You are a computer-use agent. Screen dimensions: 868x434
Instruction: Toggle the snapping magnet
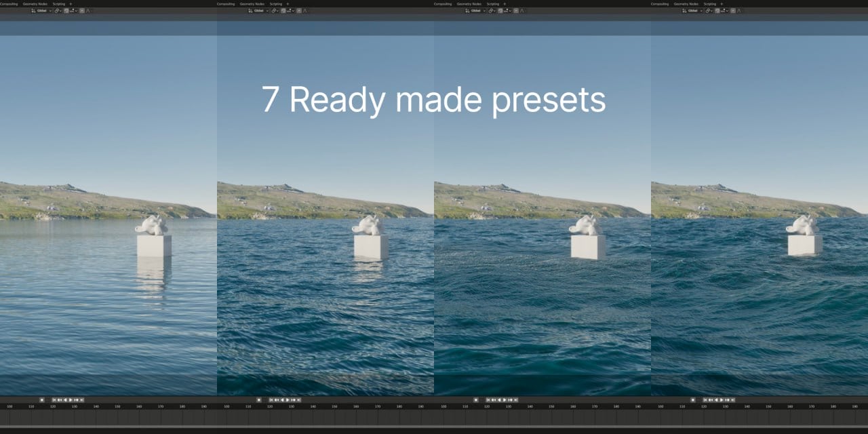pyautogui.click(x=67, y=11)
